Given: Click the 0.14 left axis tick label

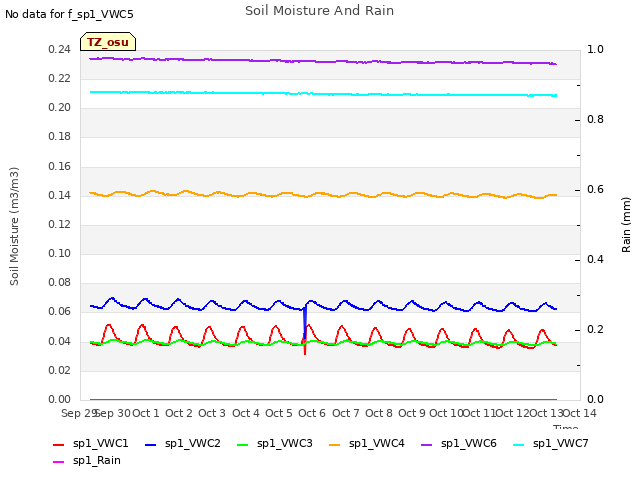Looking at the screenshot, I should 60,196.
